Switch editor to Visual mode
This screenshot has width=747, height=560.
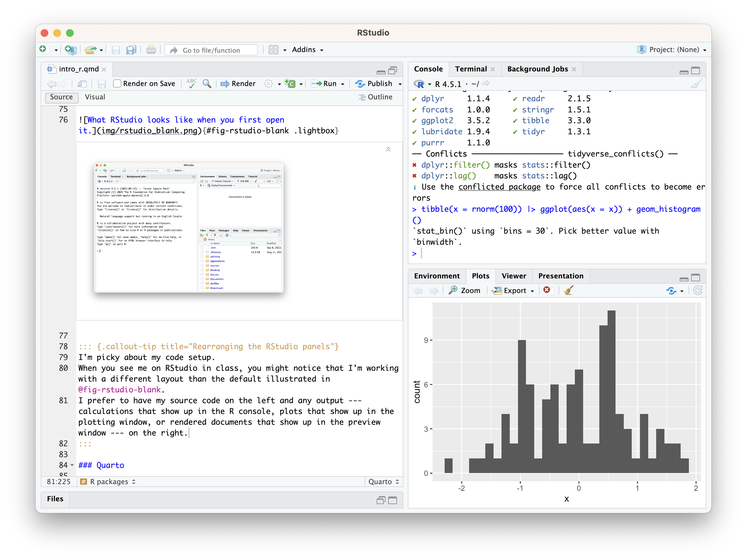(95, 97)
